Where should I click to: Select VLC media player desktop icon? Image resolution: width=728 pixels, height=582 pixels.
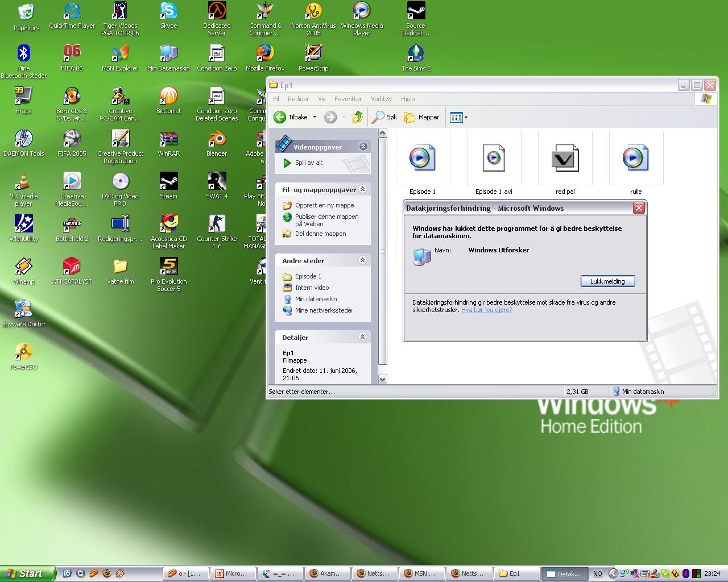click(24, 189)
